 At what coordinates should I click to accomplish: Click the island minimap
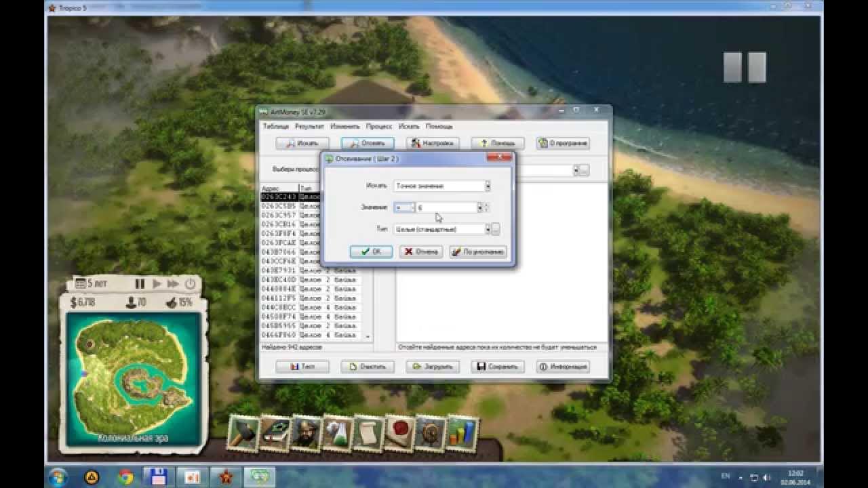(134, 380)
